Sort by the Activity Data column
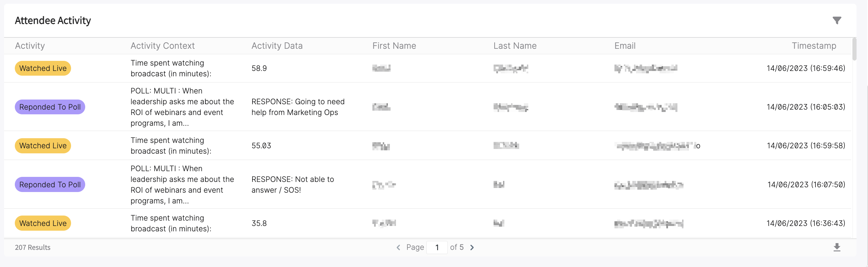Image resolution: width=868 pixels, height=267 pixels. 277,46
